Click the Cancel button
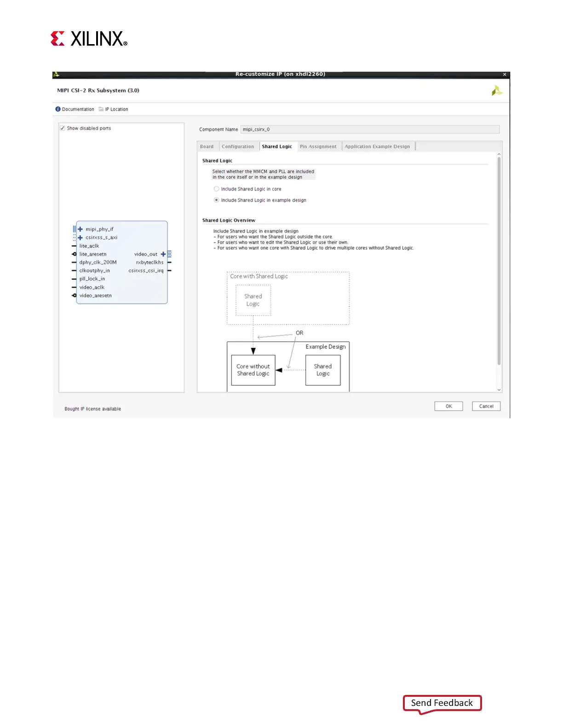Viewport: 563px width, 728px height. coord(486,406)
